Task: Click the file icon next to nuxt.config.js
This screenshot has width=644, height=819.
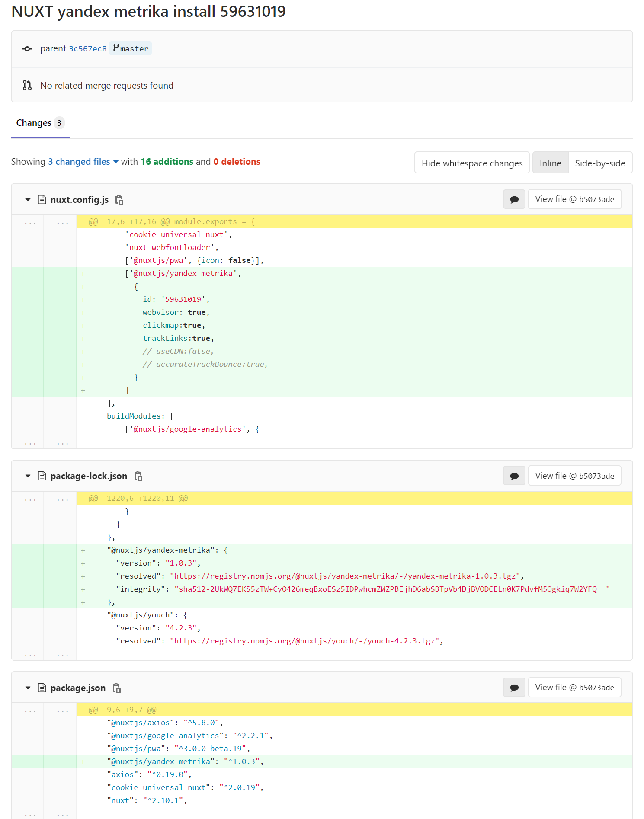Action: coord(42,199)
